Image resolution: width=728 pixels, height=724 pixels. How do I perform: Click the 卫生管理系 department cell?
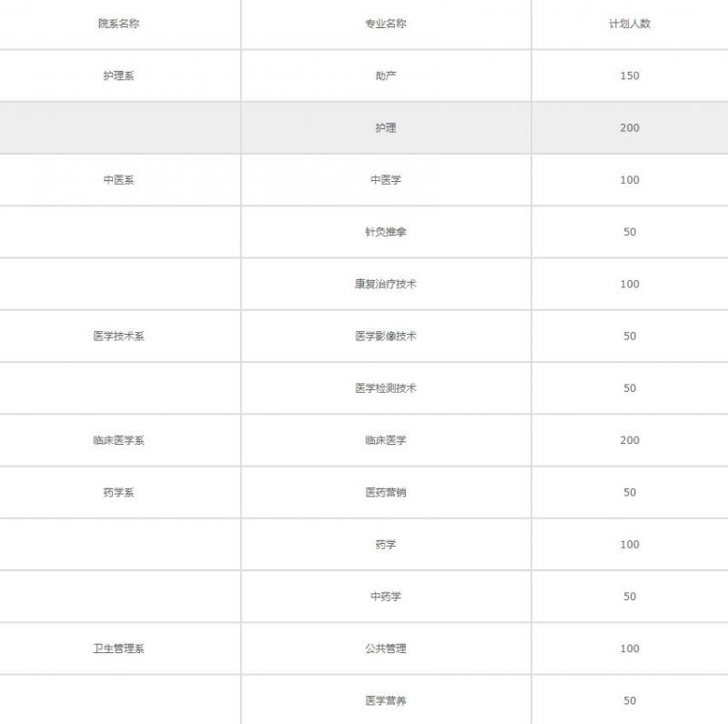tap(118, 649)
